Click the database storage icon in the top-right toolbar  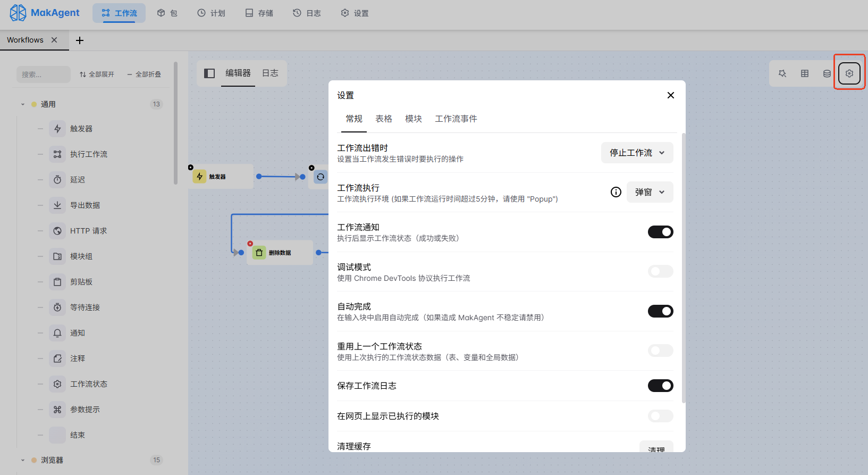pos(827,73)
